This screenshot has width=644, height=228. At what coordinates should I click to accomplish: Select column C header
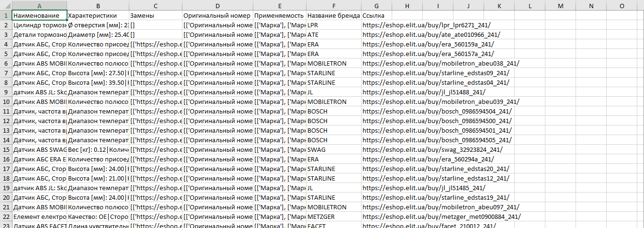click(x=156, y=5)
